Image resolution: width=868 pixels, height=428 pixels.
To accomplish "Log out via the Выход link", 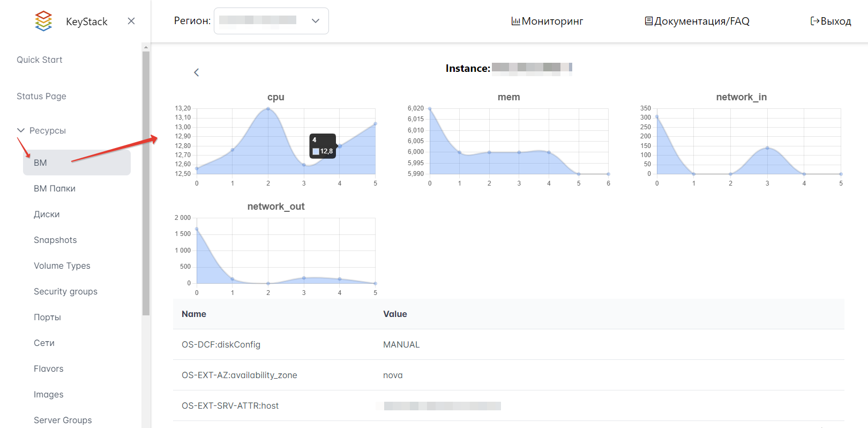I will pos(830,21).
